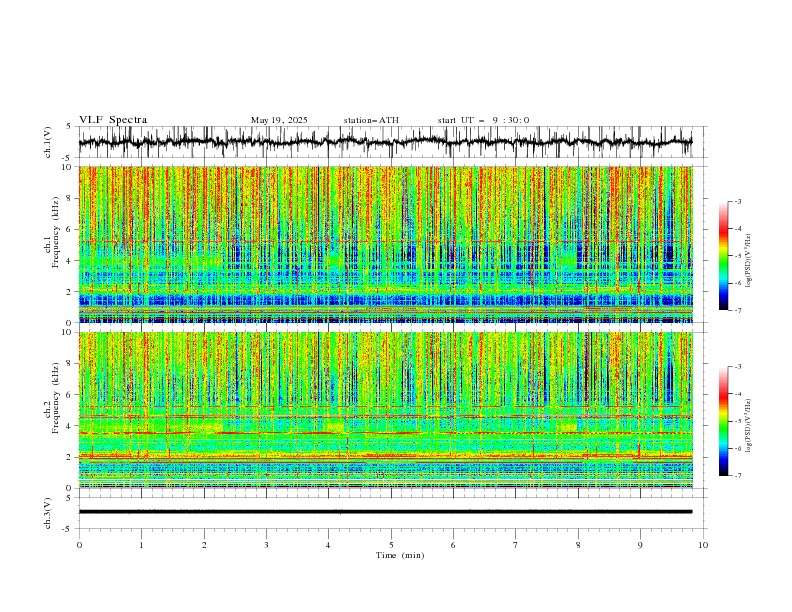The image size is (792, 612).
Task: Click inside the ch.2 spectrogram panel
Action: [x=386, y=410]
